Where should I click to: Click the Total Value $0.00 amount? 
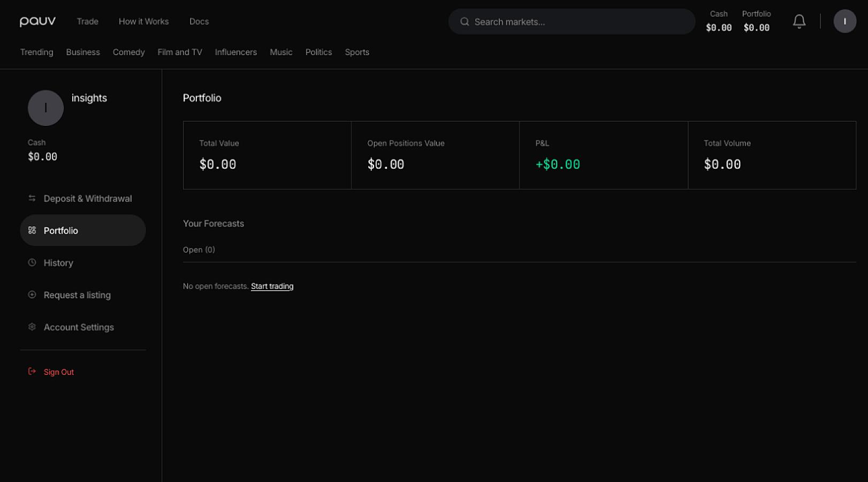click(x=218, y=164)
